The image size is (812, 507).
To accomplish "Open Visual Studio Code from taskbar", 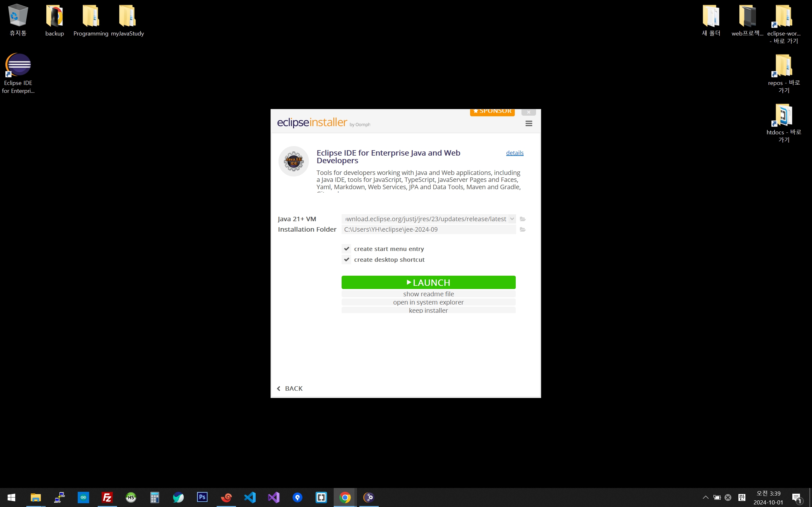I will click(x=250, y=497).
